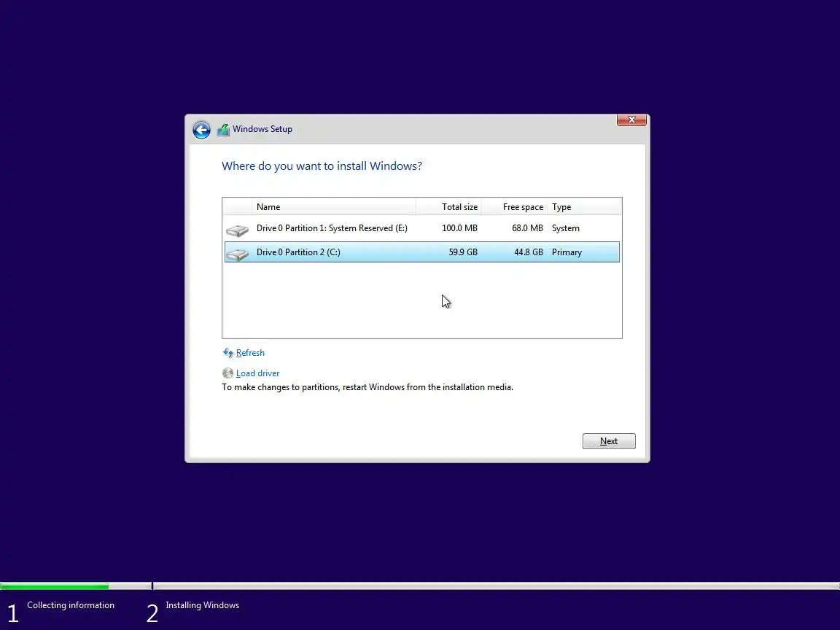Click the Next button
This screenshot has width=840, height=630.
click(609, 441)
